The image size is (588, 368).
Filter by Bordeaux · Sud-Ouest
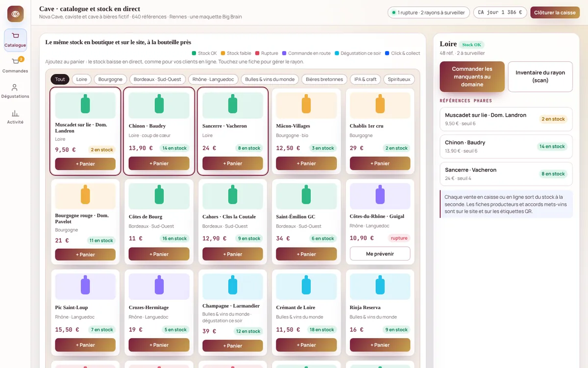(158, 79)
